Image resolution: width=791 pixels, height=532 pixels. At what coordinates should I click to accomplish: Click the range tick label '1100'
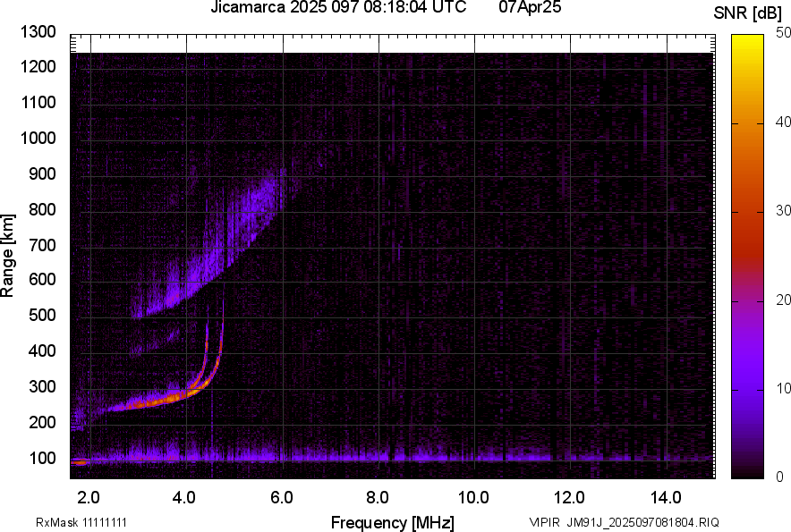[38, 102]
